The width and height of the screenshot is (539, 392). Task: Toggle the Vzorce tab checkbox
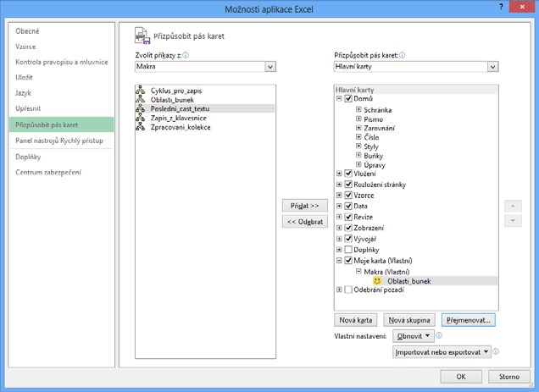[348, 195]
